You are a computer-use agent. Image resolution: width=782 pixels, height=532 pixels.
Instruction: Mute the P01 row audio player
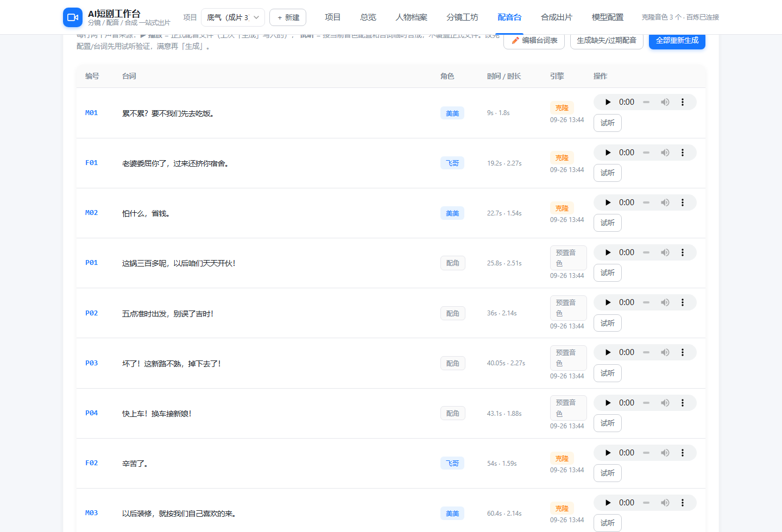[x=665, y=252]
